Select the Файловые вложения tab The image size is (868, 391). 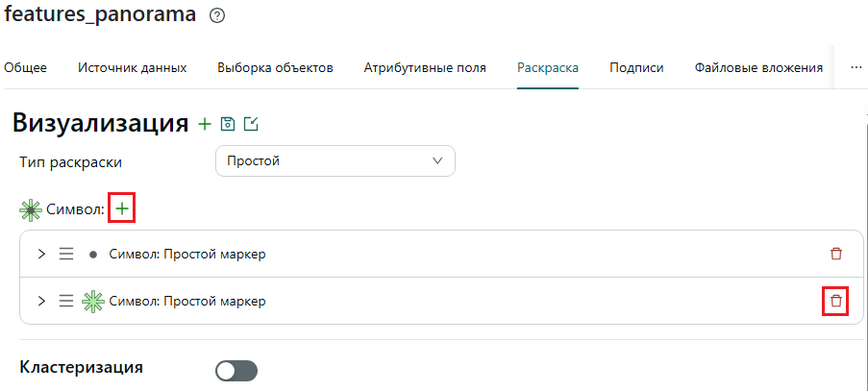pyautogui.click(x=758, y=68)
